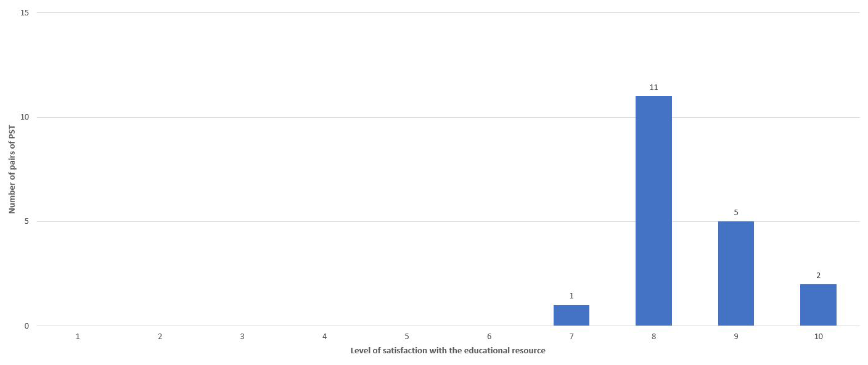Click the x-axis category label 8
Image resolution: width=868 pixels, height=365 pixels.
[x=653, y=337]
